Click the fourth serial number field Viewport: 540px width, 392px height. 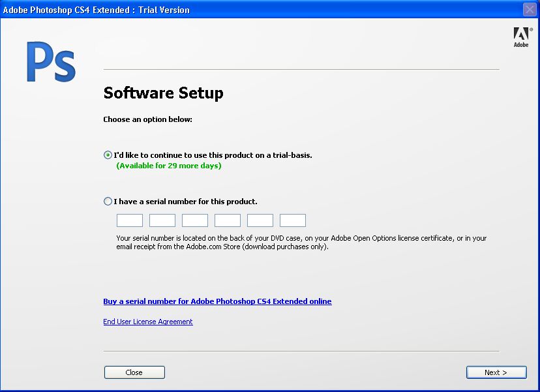click(228, 220)
